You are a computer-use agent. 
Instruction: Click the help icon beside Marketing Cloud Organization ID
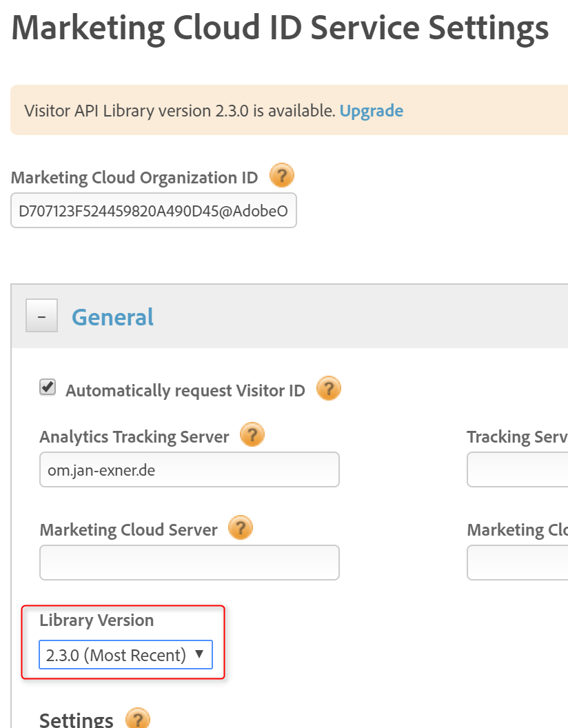point(281,176)
